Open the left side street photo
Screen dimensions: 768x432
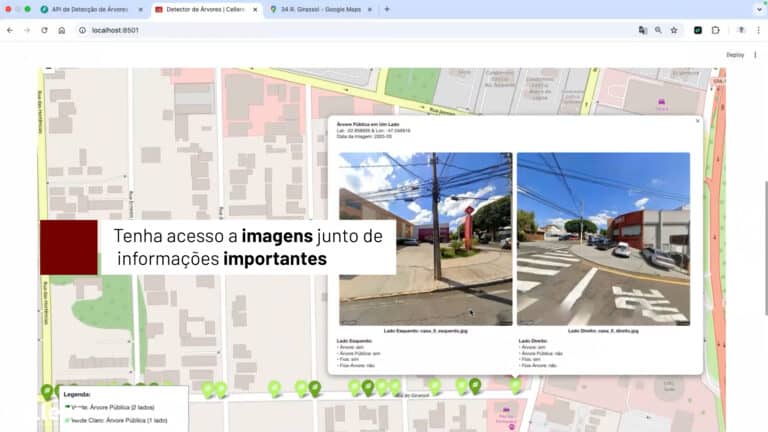[426, 238]
